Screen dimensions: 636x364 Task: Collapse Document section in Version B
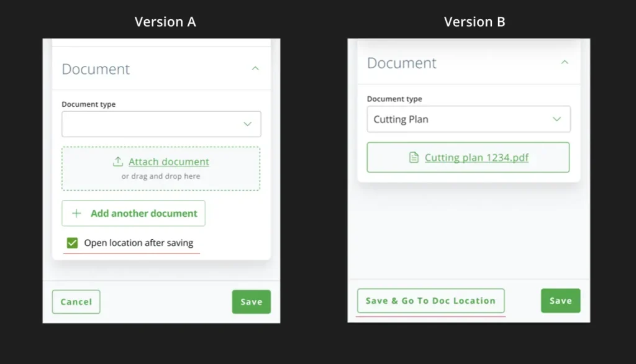[565, 62]
